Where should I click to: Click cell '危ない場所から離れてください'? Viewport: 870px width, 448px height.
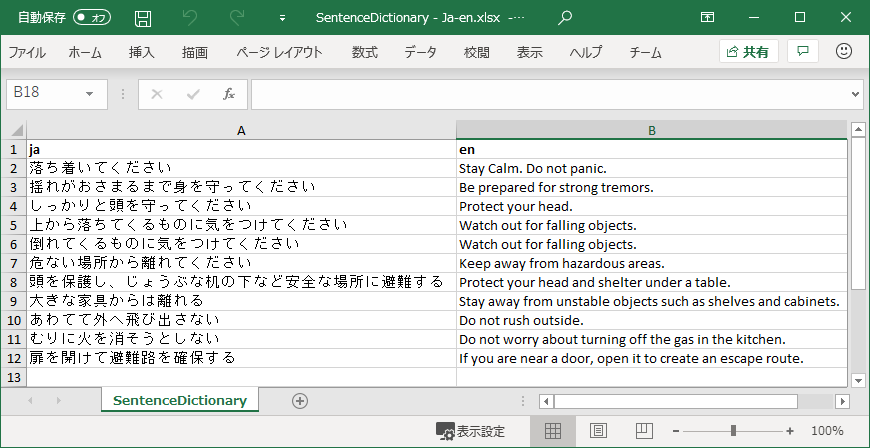tap(241, 263)
